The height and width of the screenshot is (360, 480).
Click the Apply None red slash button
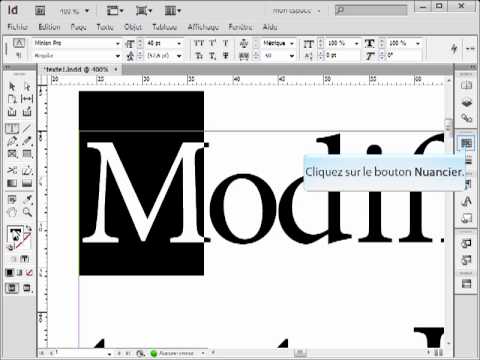point(29,273)
